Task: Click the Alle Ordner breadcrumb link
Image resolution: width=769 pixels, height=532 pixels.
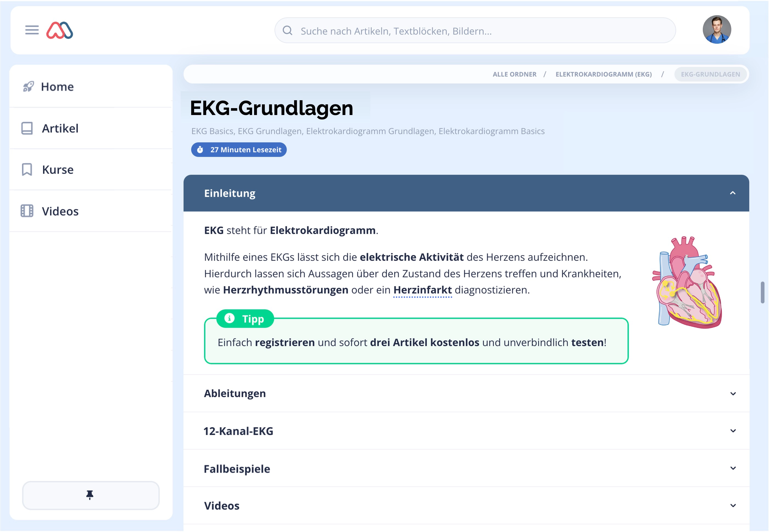Action: (x=515, y=74)
